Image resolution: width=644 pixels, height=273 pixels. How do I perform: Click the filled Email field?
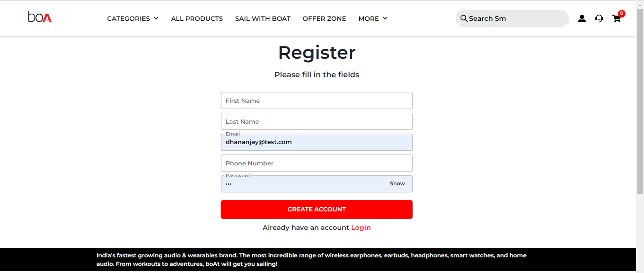317,142
